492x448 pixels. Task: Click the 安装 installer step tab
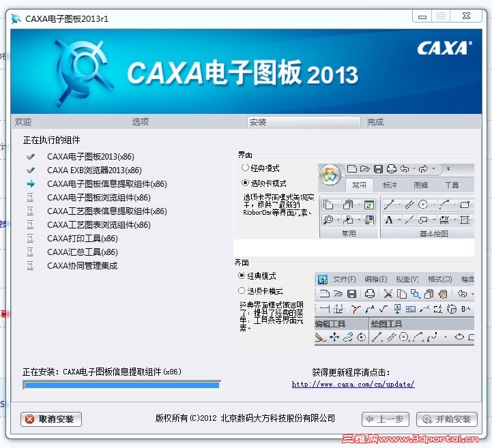coord(304,122)
